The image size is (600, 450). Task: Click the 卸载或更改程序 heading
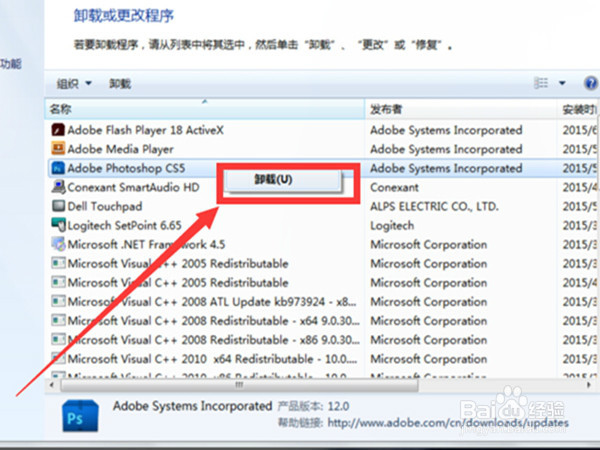click(x=124, y=16)
